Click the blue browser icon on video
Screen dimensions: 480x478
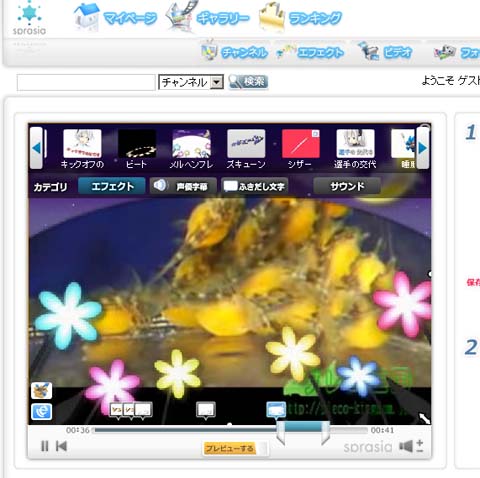[42, 411]
